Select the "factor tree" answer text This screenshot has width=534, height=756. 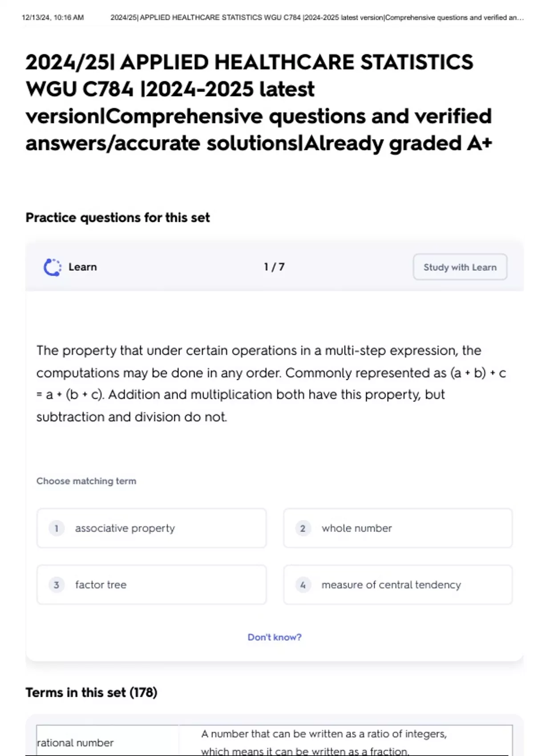[101, 585]
